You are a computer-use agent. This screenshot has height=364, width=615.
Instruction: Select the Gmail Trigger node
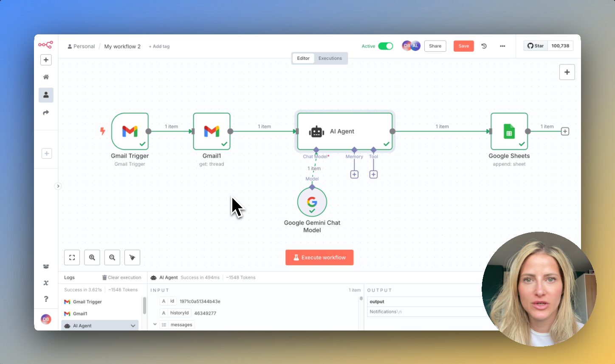130,131
